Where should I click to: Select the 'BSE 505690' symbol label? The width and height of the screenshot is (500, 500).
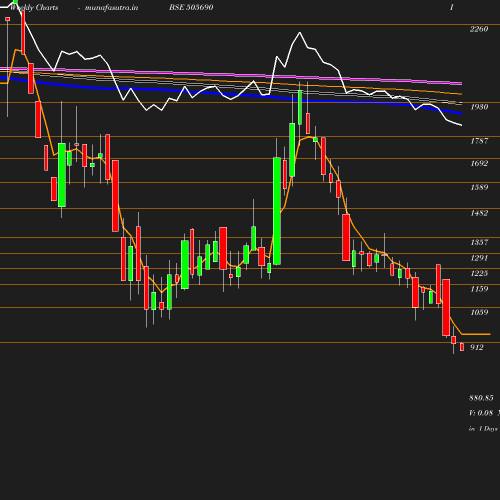tap(191, 7)
